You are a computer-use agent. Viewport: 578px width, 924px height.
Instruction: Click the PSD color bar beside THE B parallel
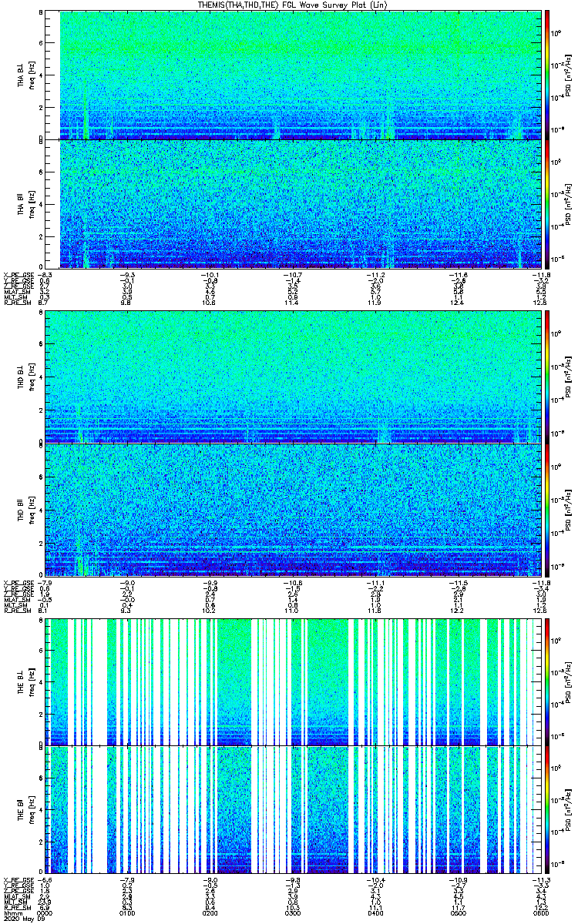point(547,809)
